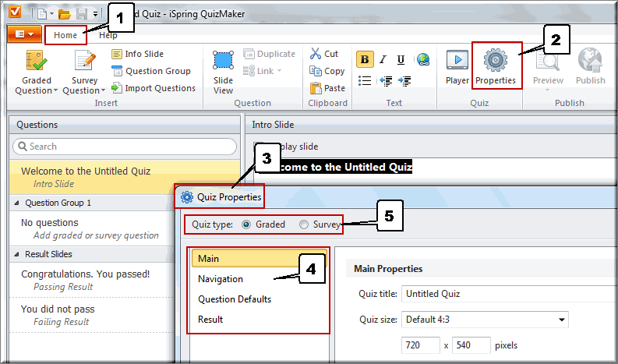Cut the selection with the scissors icon
The height and width of the screenshot is (364, 618).
point(324,54)
